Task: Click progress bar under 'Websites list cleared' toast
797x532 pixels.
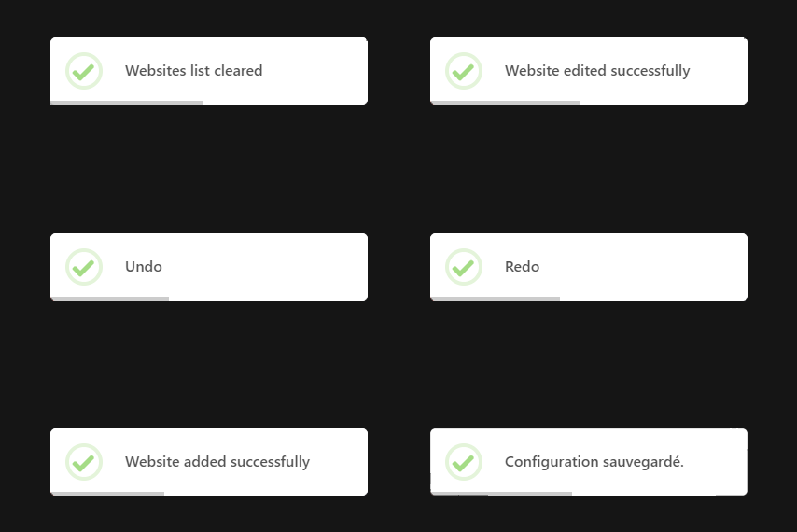Action: (x=127, y=102)
